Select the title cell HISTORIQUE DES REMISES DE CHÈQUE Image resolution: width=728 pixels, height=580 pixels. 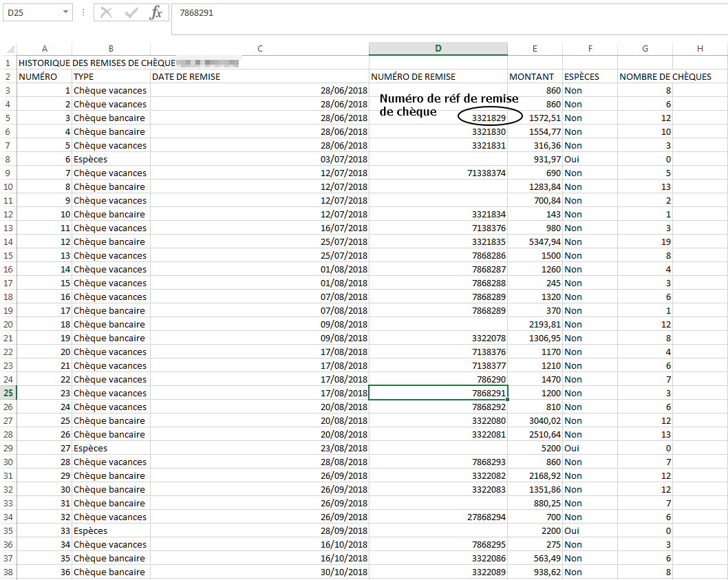(x=96, y=63)
